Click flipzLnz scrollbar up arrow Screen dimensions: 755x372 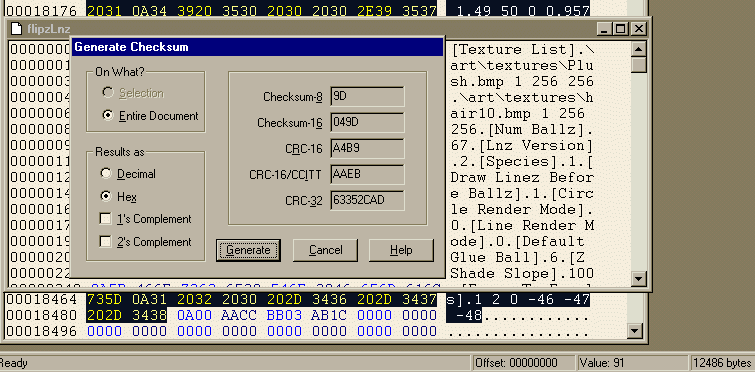(638, 49)
